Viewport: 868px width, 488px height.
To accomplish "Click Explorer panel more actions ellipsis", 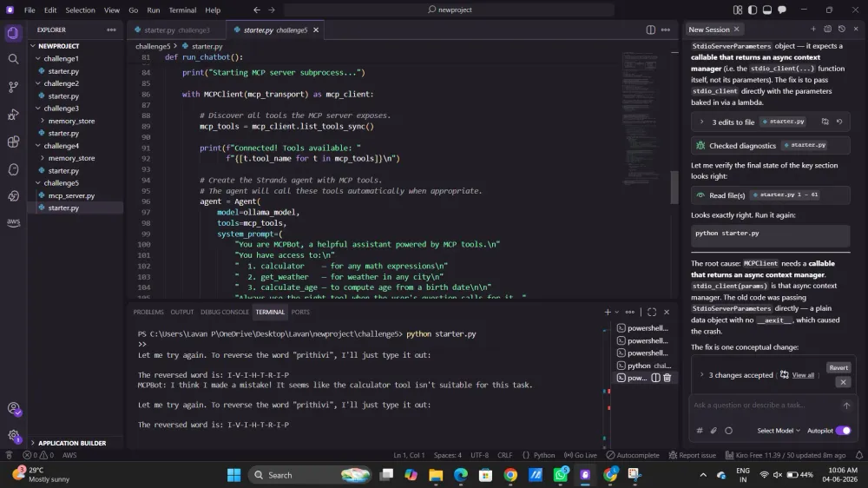I will (x=111, y=30).
